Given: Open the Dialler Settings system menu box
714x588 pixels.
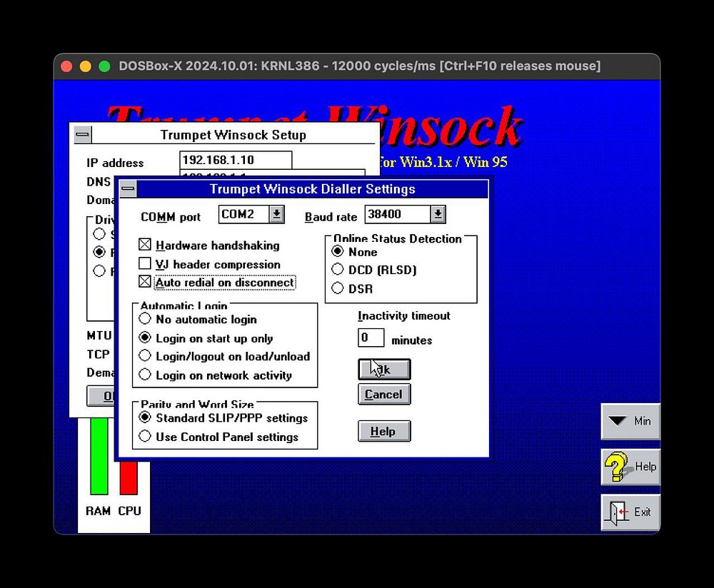Looking at the screenshot, I should coord(128,189).
